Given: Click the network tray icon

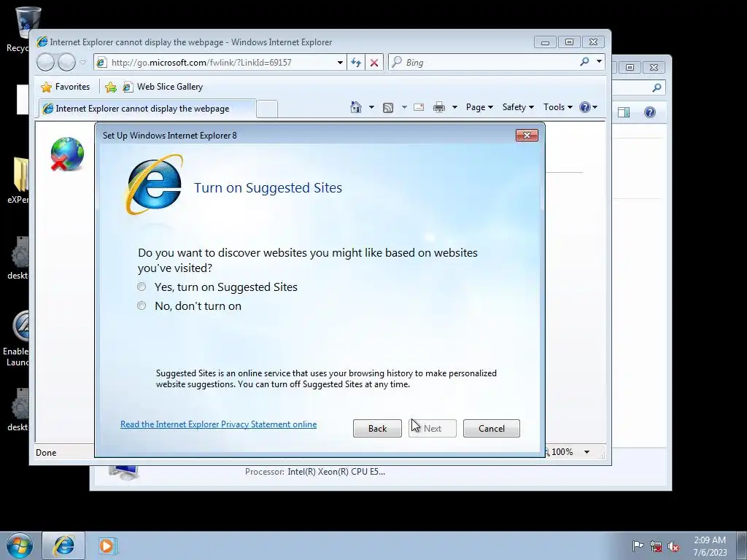Looking at the screenshot, I should coord(656,546).
